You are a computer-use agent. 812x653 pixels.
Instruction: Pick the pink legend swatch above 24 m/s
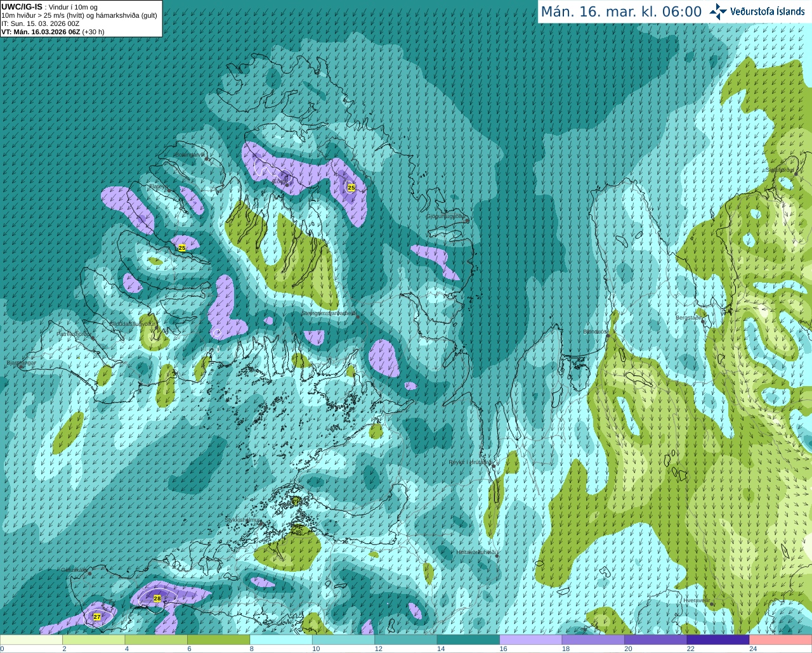(x=781, y=640)
